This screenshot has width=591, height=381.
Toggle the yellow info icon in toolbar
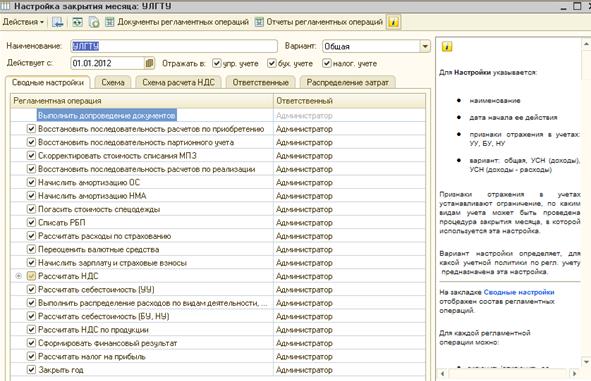point(393,22)
